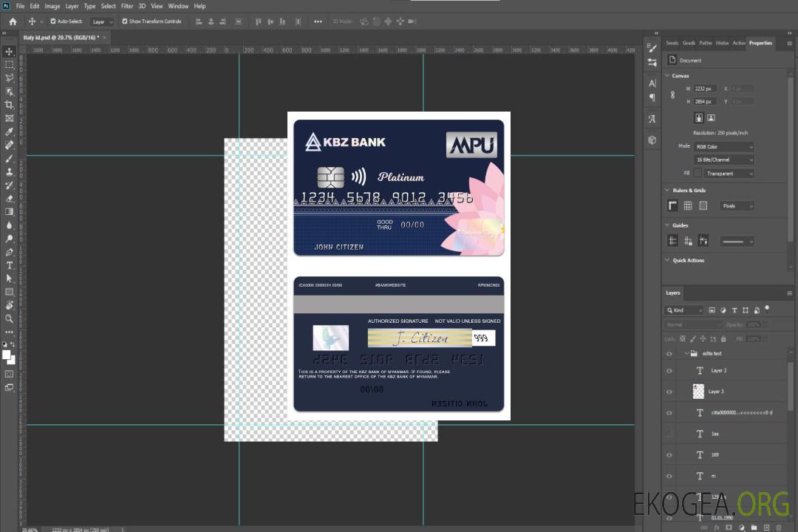Open the RGB Color mode dropdown
The image size is (798, 532).
point(723,146)
